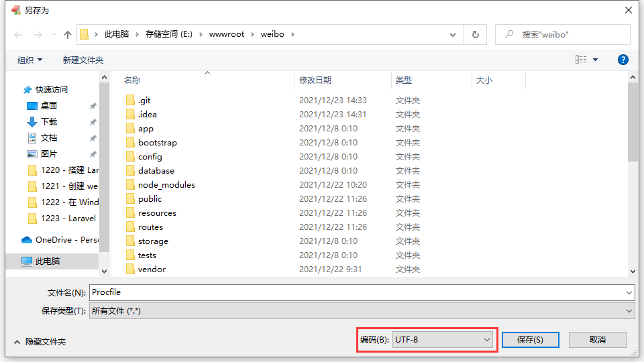
Task: Select OneDrive in the sidebar
Action: (60, 240)
